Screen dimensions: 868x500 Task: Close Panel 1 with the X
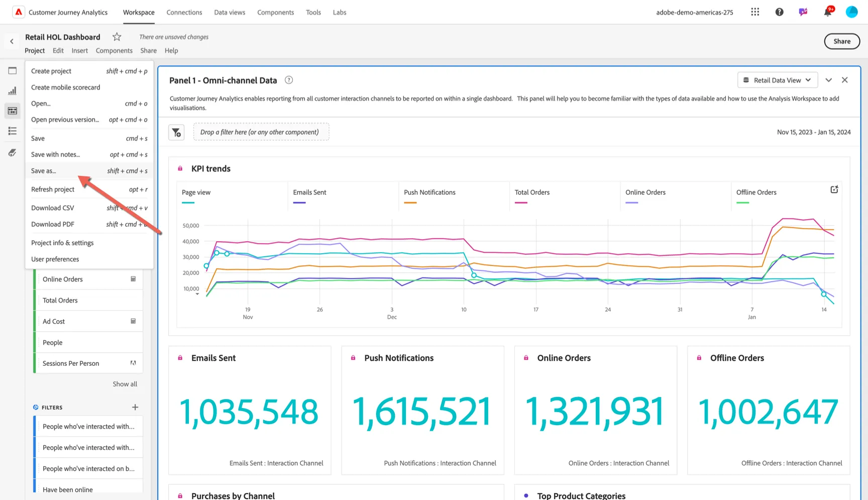pyautogui.click(x=845, y=80)
